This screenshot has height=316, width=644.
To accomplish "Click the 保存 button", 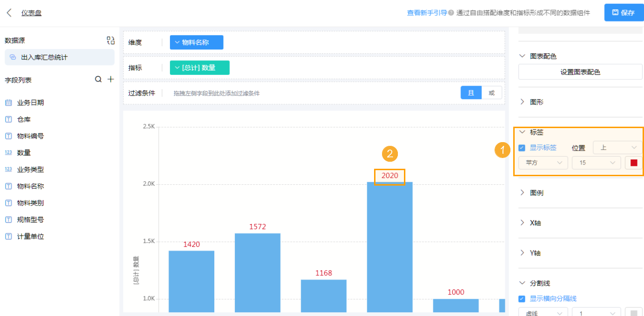I will click(623, 13).
